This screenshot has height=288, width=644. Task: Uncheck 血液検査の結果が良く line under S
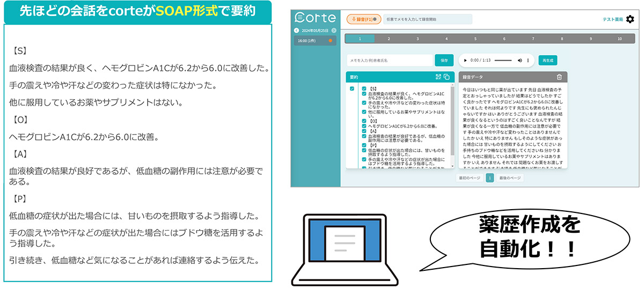click(x=364, y=94)
